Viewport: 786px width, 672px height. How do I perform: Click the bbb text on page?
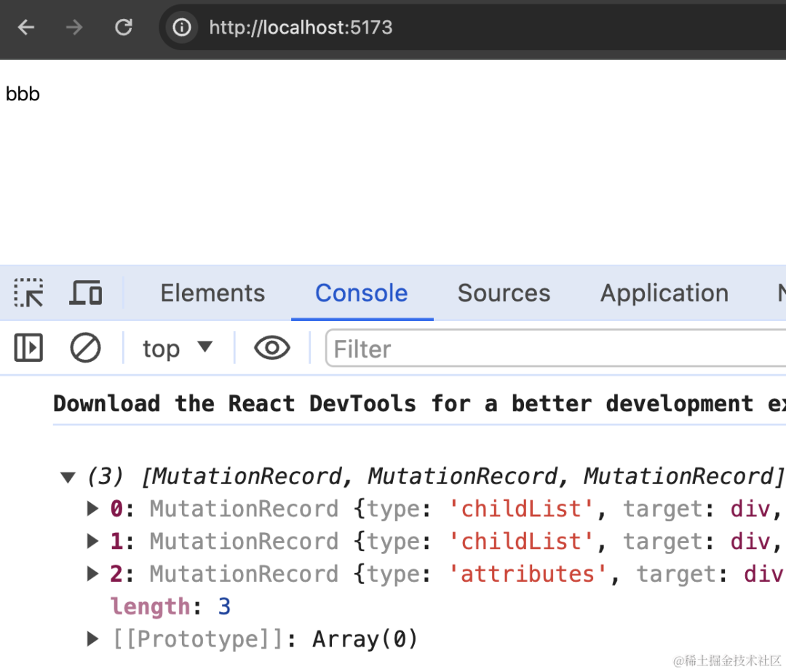pyautogui.click(x=23, y=94)
